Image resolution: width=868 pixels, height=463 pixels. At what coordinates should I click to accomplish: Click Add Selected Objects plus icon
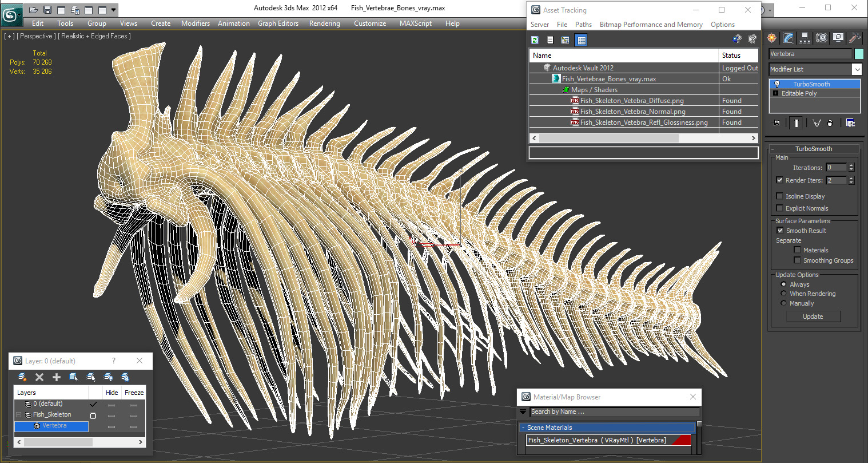57,377
